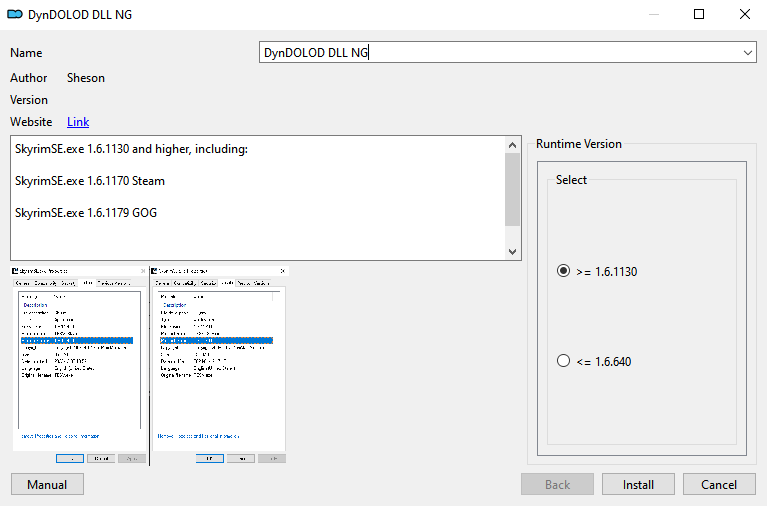
Task: Click the text 'SkyrimSE.exe 1.6.1170 Steam'
Action: 90,181
